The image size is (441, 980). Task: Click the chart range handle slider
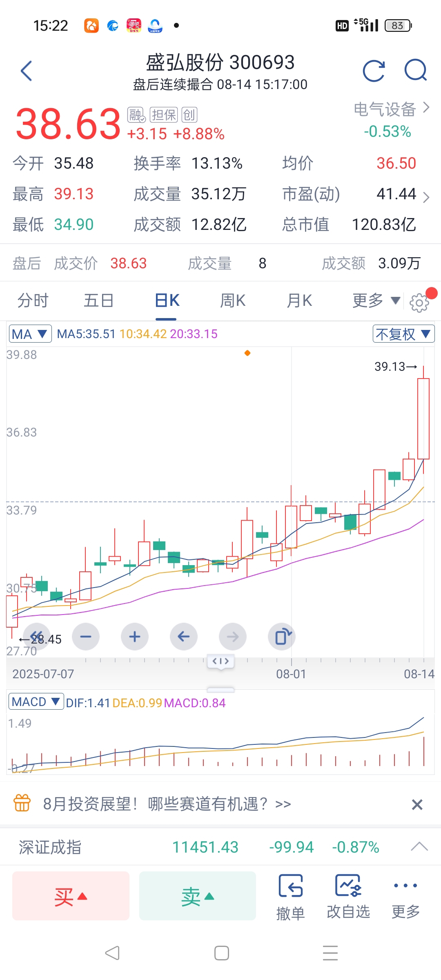(x=220, y=661)
